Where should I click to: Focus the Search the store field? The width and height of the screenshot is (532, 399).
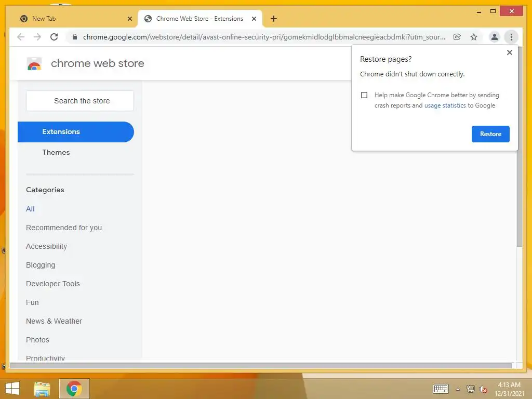click(80, 101)
